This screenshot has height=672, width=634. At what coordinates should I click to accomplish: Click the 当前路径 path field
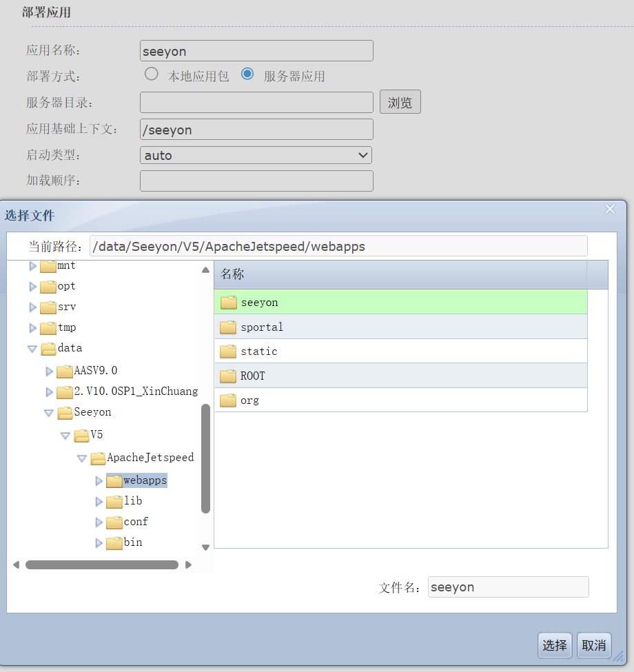(x=338, y=246)
